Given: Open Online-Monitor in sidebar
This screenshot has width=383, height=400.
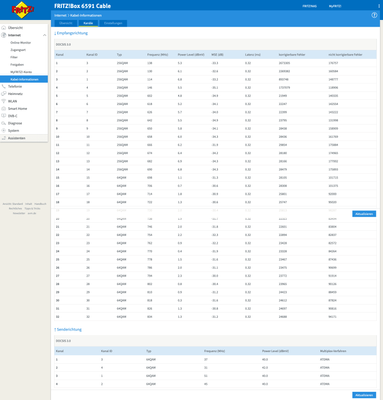Looking at the screenshot, I should (21, 43).
